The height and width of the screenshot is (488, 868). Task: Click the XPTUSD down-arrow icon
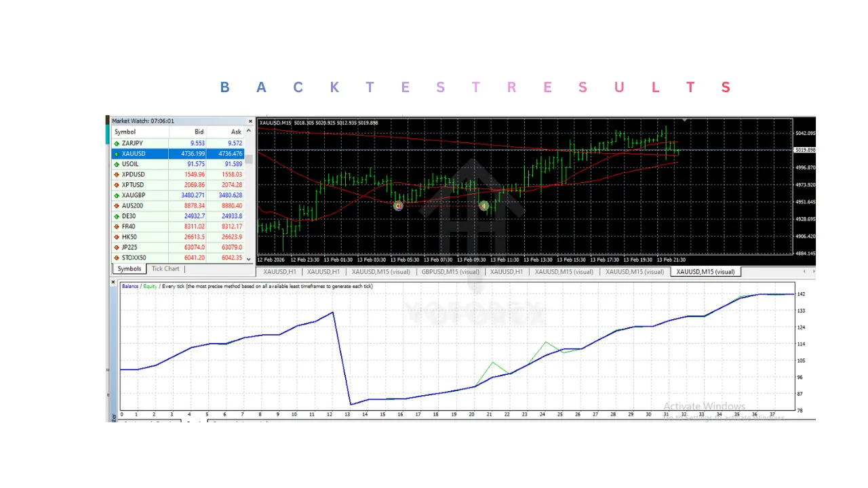coord(117,185)
